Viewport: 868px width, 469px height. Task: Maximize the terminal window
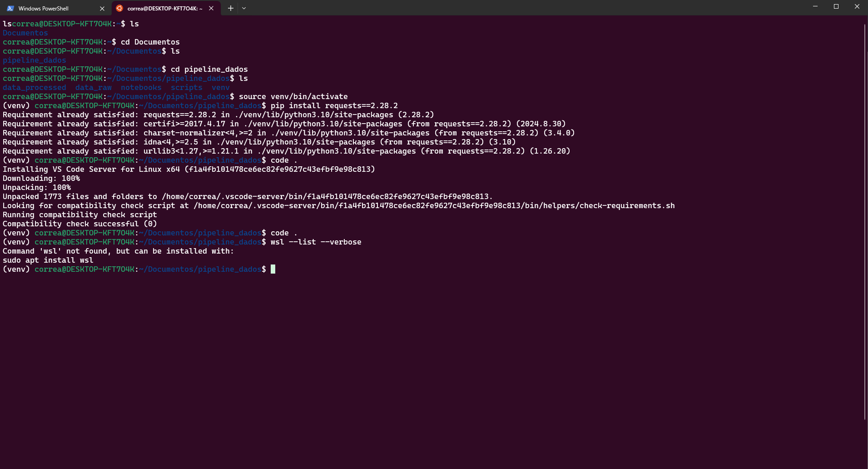836,6
